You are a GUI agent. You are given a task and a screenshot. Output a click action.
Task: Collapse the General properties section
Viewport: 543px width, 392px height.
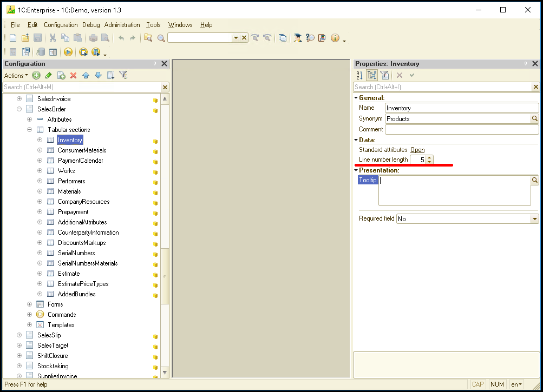pos(356,98)
